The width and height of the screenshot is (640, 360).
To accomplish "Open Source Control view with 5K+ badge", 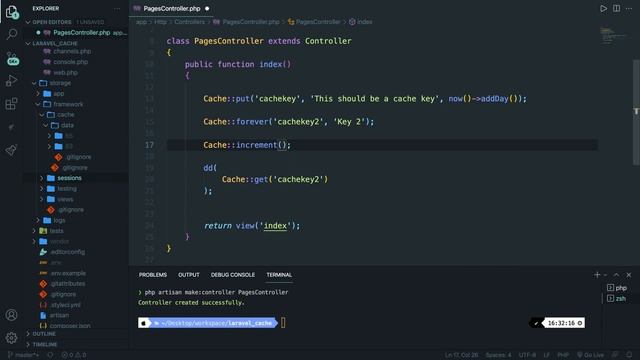I will 12,59.
